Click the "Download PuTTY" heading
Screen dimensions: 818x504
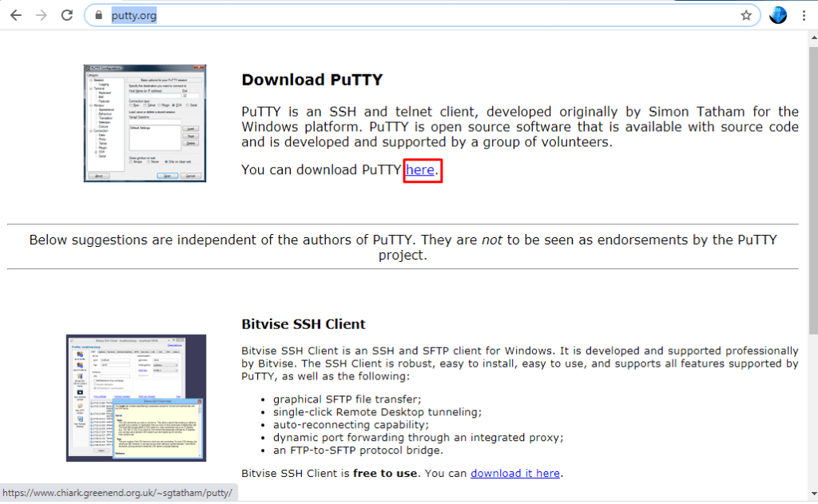pos(312,80)
